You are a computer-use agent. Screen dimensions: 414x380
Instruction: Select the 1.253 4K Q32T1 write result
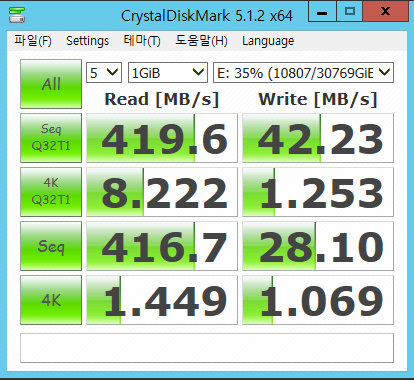(x=318, y=192)
